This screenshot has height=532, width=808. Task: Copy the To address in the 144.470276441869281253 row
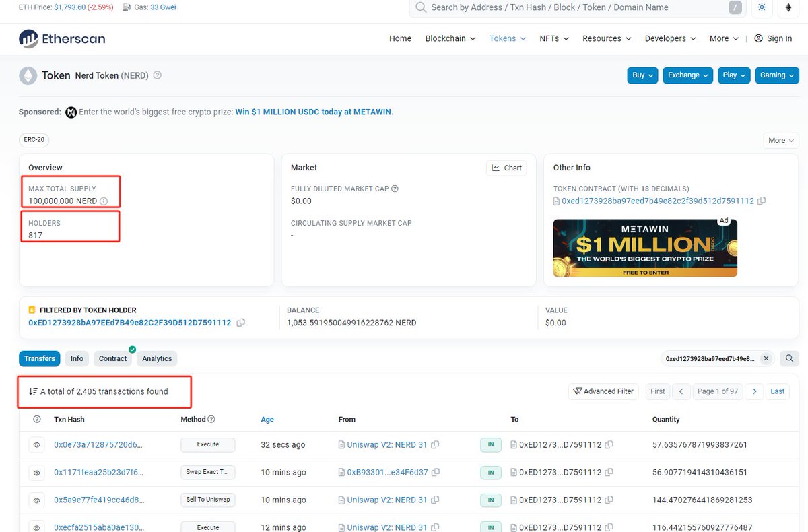(609, 500)
